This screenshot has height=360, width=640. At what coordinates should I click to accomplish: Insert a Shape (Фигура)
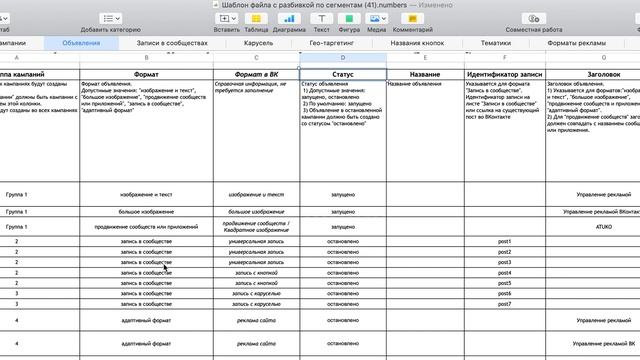pos(349,19)
